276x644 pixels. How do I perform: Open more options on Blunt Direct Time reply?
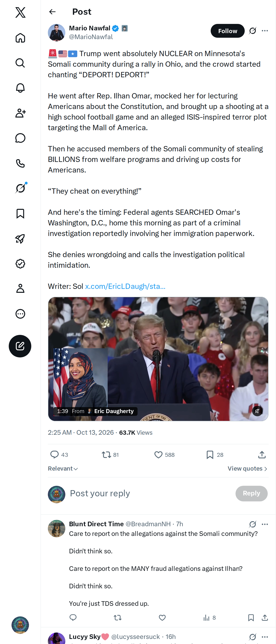coord(265,524)
